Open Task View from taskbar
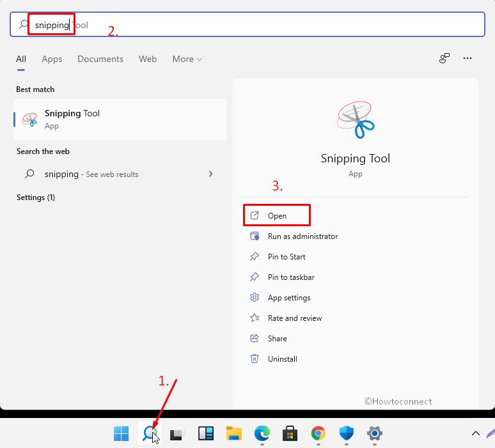 click(177, 434)
